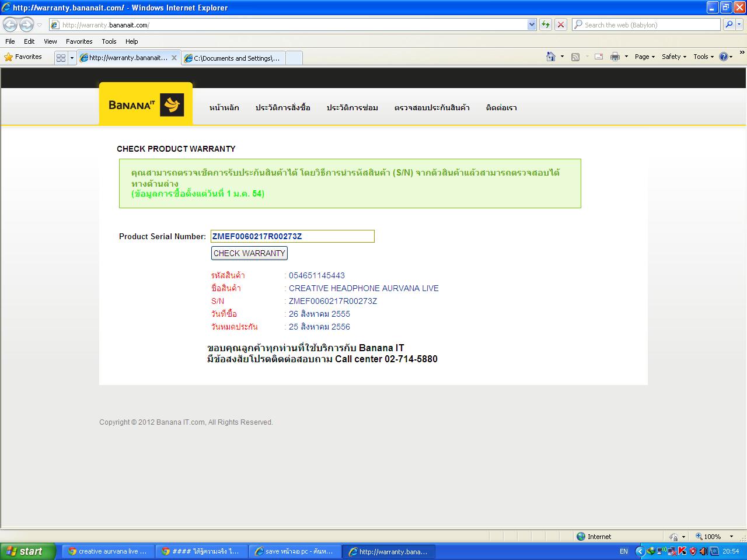The image size is (747, 560).
Task: Expand the address bar dropdown arrow
Action: tap(532, 24)
